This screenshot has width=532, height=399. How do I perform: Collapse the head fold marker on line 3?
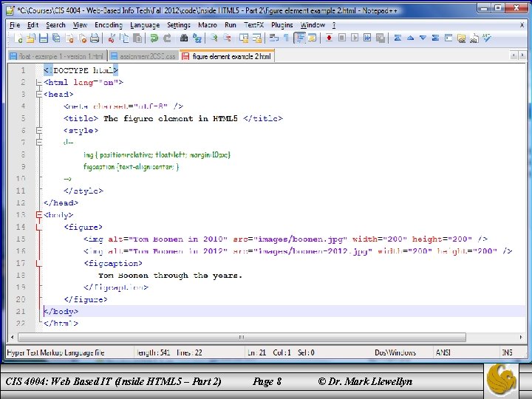coord(39,95)
